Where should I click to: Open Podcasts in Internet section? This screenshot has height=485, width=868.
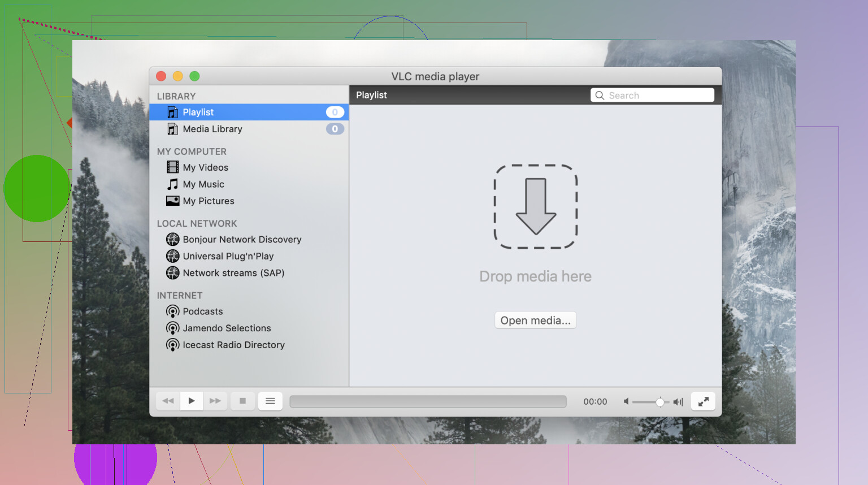pos(202,311)
